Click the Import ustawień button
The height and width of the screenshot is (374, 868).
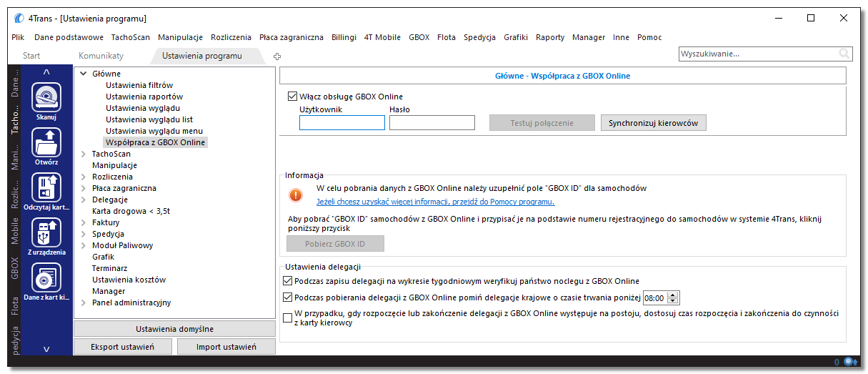point(226,347)
